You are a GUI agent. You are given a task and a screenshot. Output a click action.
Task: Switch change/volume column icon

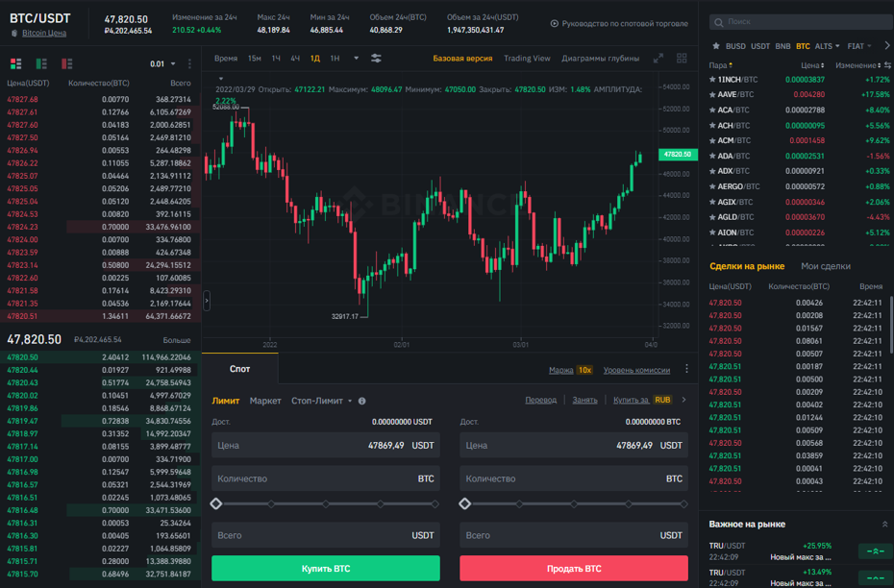tap(887, 65)
